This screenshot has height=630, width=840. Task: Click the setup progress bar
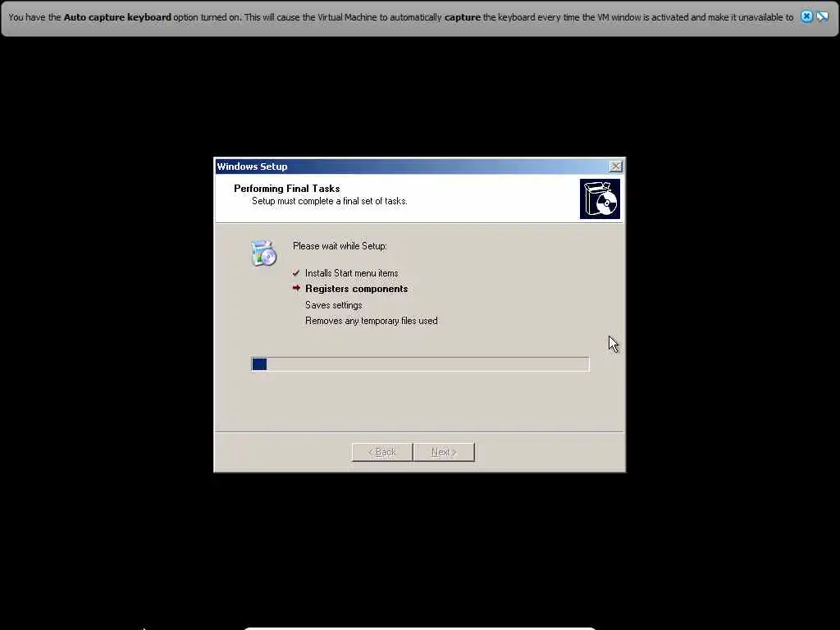click(420, 364)
